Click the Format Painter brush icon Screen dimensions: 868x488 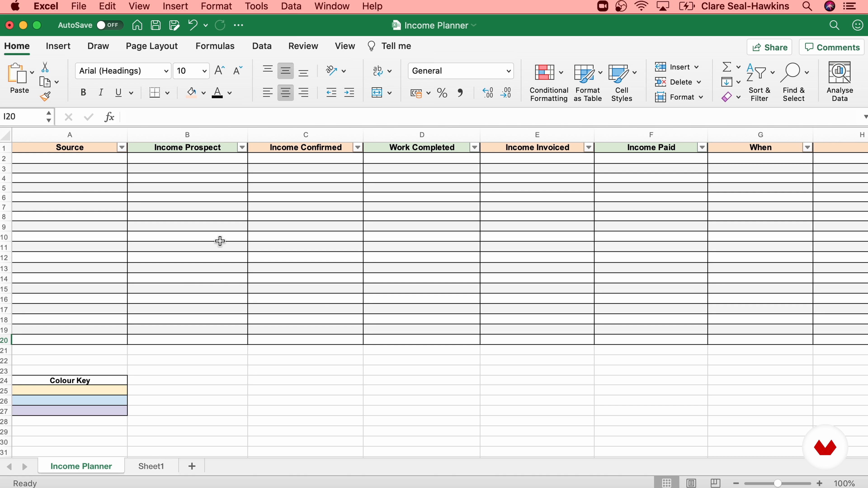[x=45, y=97]
